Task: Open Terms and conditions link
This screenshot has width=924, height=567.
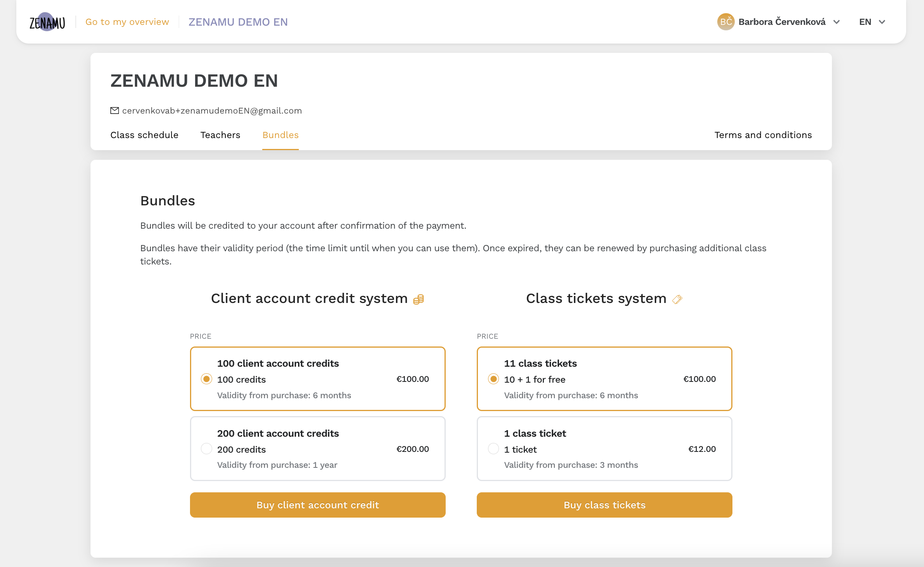Action: click(763, 135)
